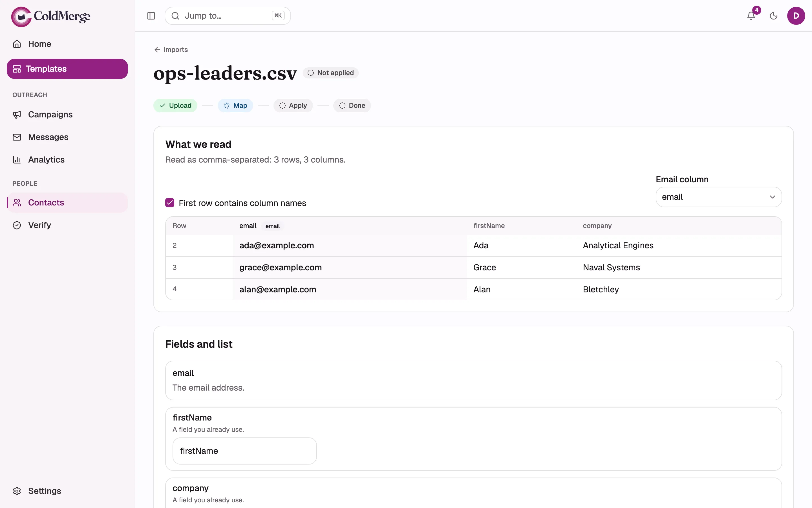Click the search magnifier icon

175,16
